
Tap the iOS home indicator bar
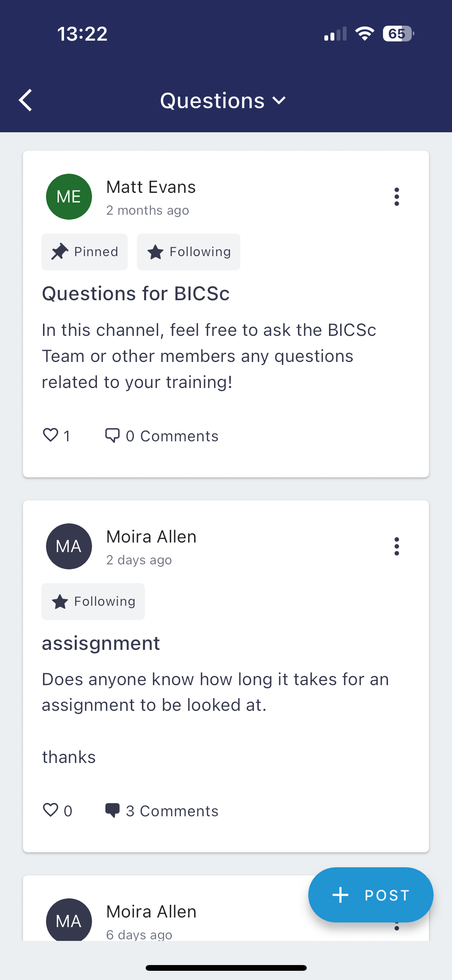(x=226, y=968)
